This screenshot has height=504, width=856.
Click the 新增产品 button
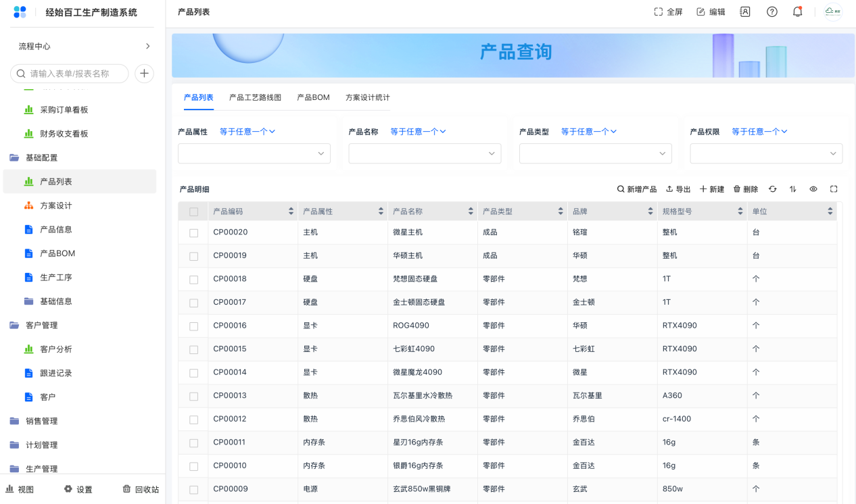[636, 189]
